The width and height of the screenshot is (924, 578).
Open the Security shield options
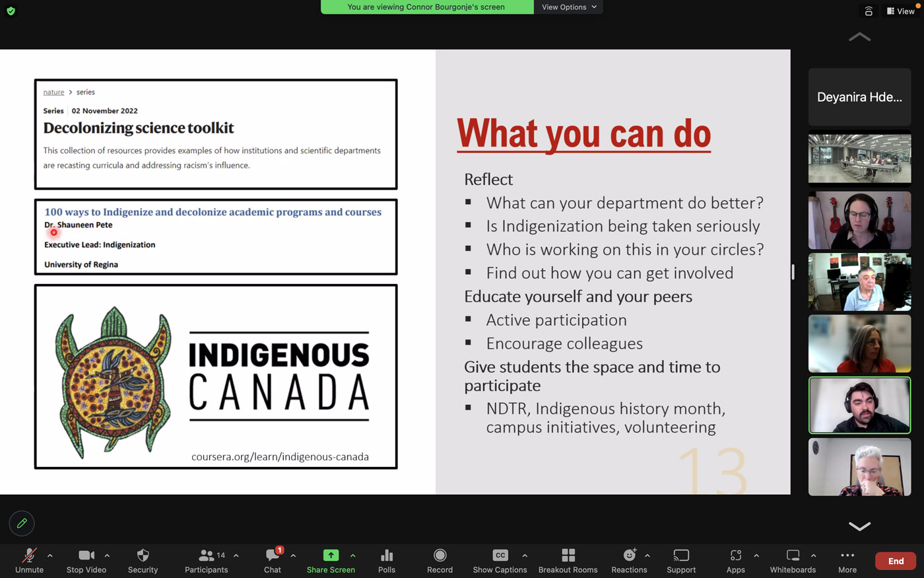143,560
